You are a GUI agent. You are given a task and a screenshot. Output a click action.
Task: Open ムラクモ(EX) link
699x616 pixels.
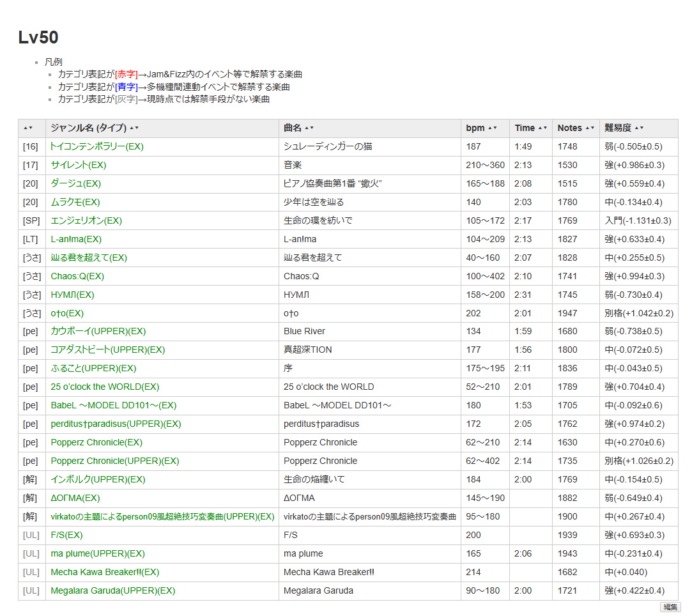click(x=75, y=203)
